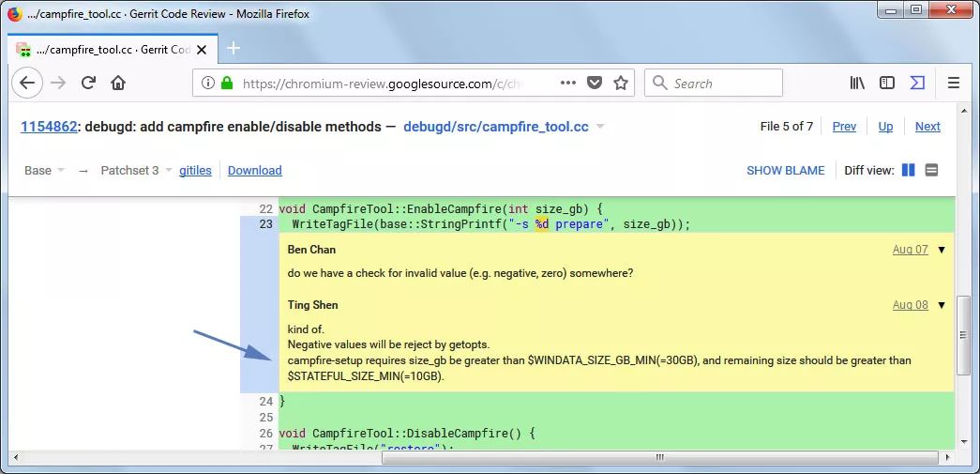Click the Firefox logo in title bar
Screen dimensions: 980x474
click(14, 14)
